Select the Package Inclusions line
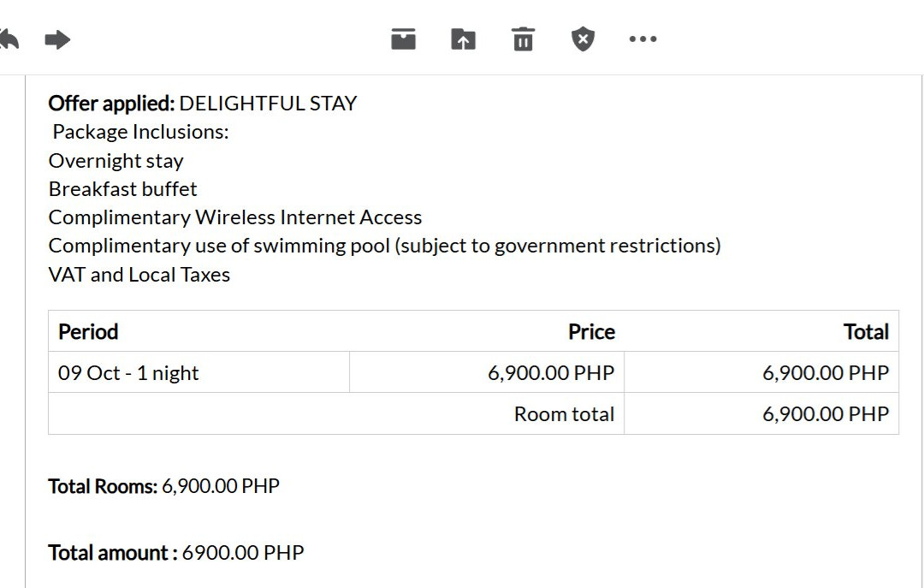Image resolution: width=924 pixels, height=588 pixels. pos(141,132)
